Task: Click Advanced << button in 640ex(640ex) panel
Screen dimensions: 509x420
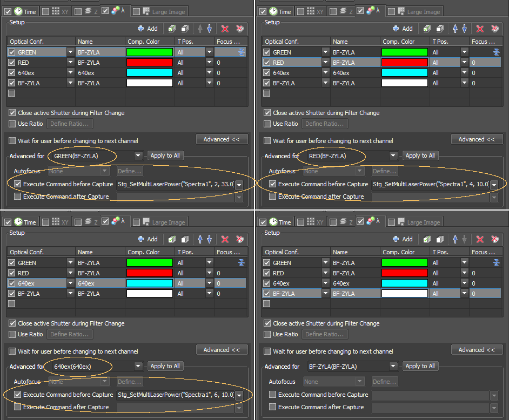Action: tap(222, 350)
